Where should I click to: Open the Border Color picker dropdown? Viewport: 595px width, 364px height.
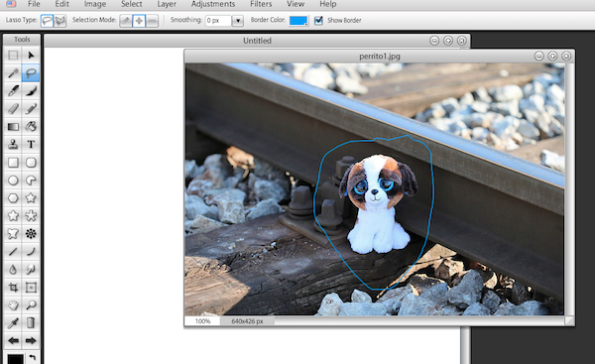click(x=298, y=21)
